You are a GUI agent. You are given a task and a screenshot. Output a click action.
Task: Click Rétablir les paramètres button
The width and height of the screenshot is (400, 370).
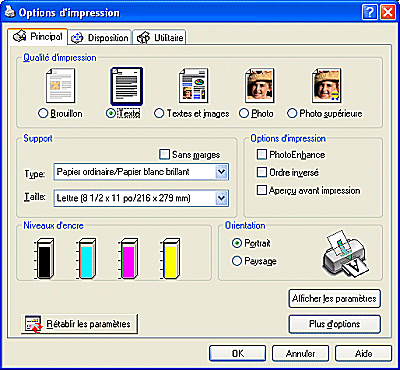[x=79, y=324]
